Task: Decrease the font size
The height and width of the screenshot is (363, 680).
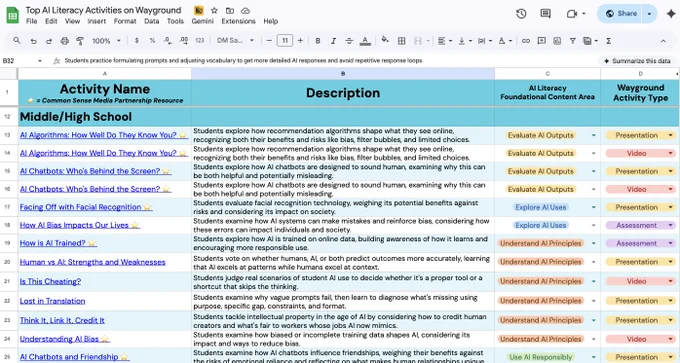Action: pyautogui.click(x=269, y=41)
